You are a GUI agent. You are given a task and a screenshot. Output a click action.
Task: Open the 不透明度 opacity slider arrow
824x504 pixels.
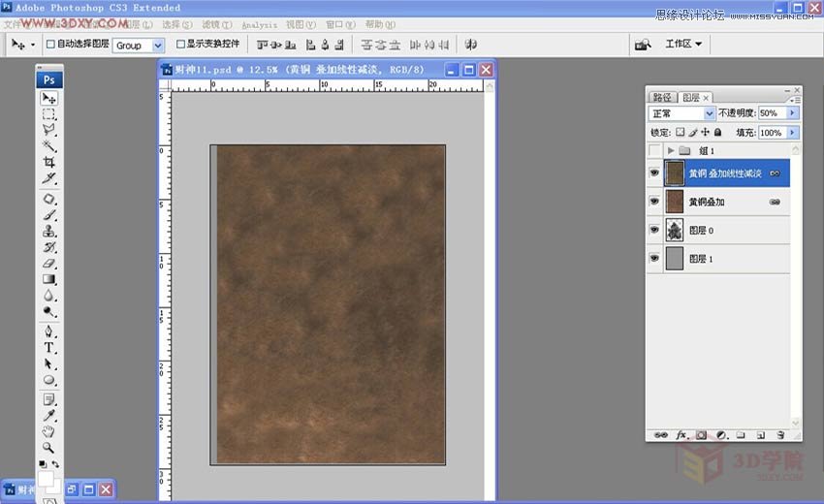[x=792, y=113]
